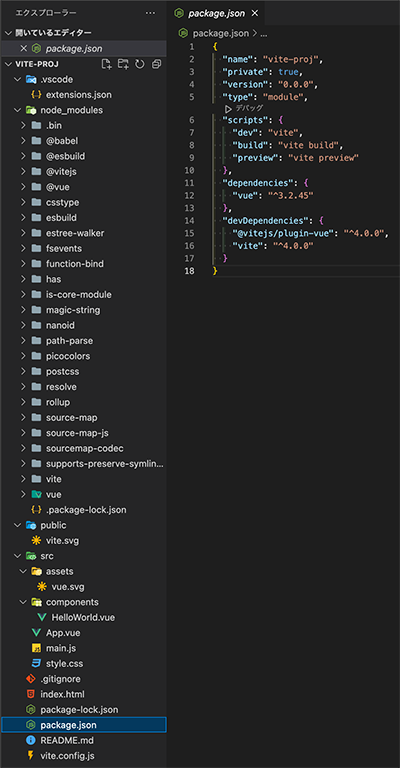Expand the rollup folder chevron
The image size is (400, 768).
[x=23, y=402]
